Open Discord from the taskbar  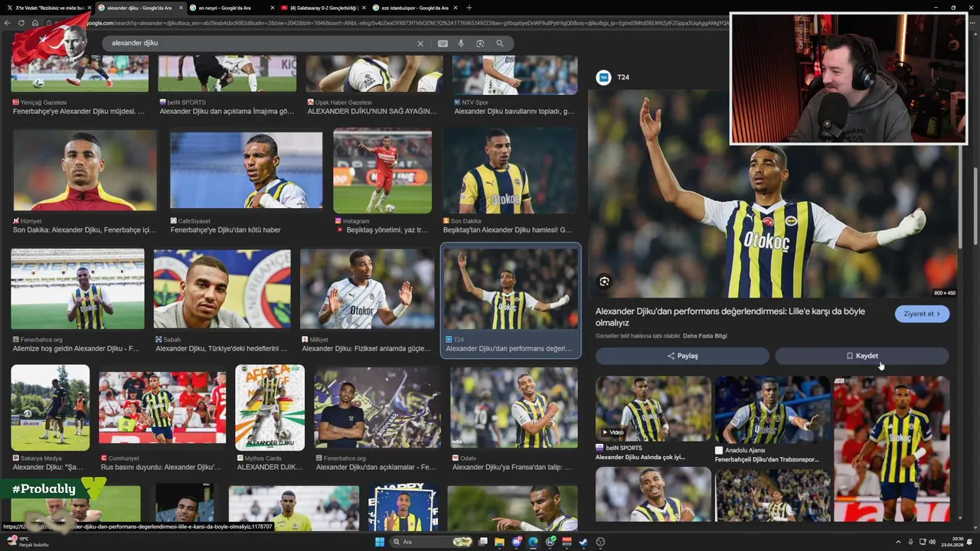(x=517, y=542)
